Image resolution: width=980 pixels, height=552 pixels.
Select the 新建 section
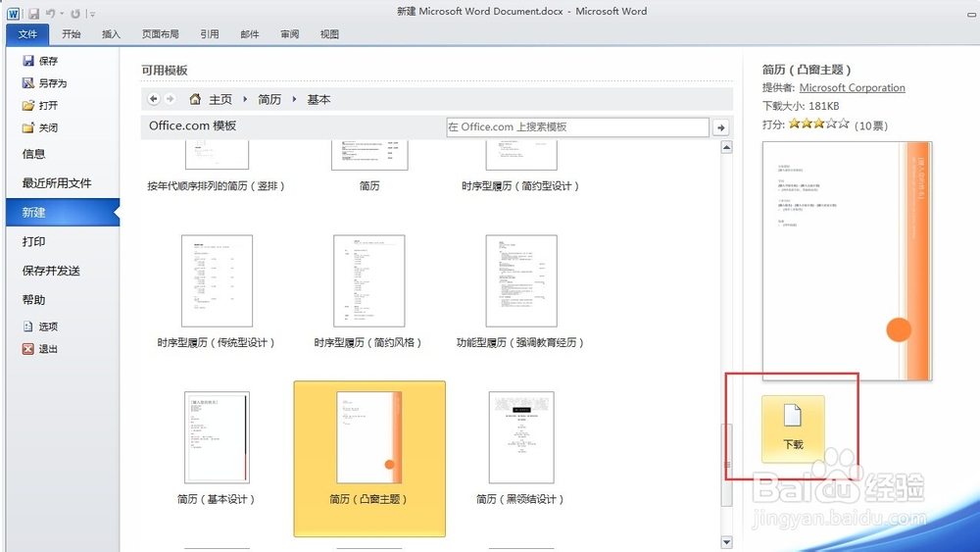pyautogui.click(x=63, y=212)
